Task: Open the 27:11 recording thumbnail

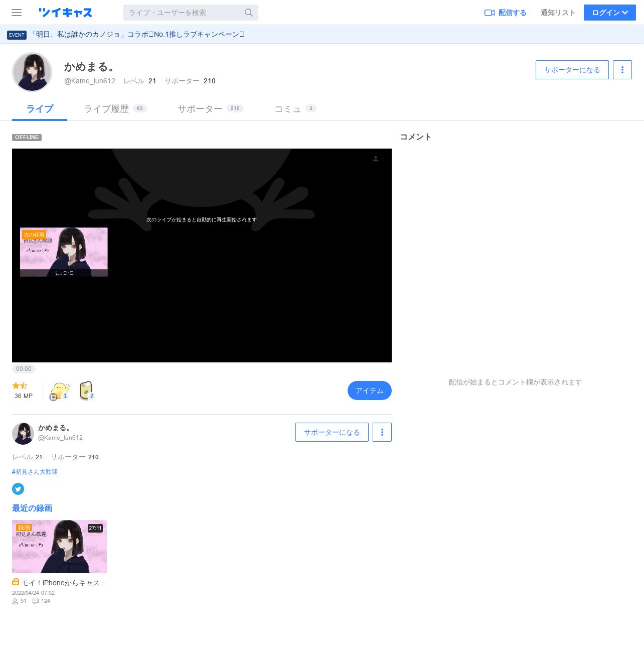Action: coord(59,547)
